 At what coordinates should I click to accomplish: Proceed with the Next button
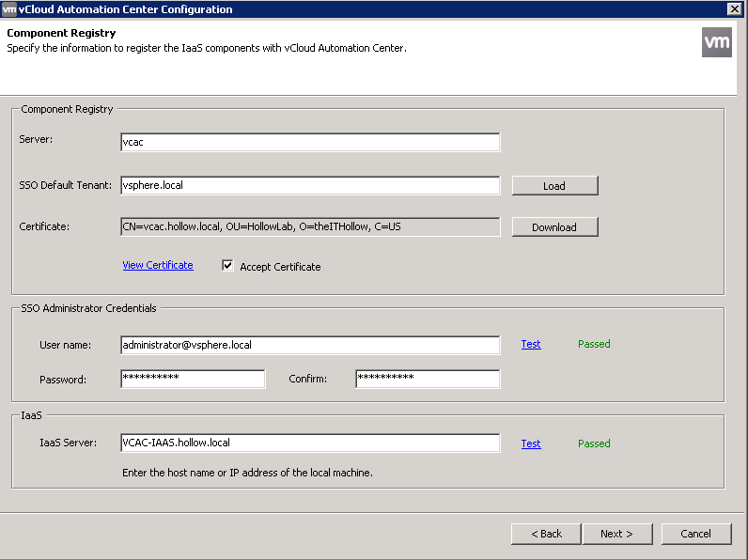point(616,534)
